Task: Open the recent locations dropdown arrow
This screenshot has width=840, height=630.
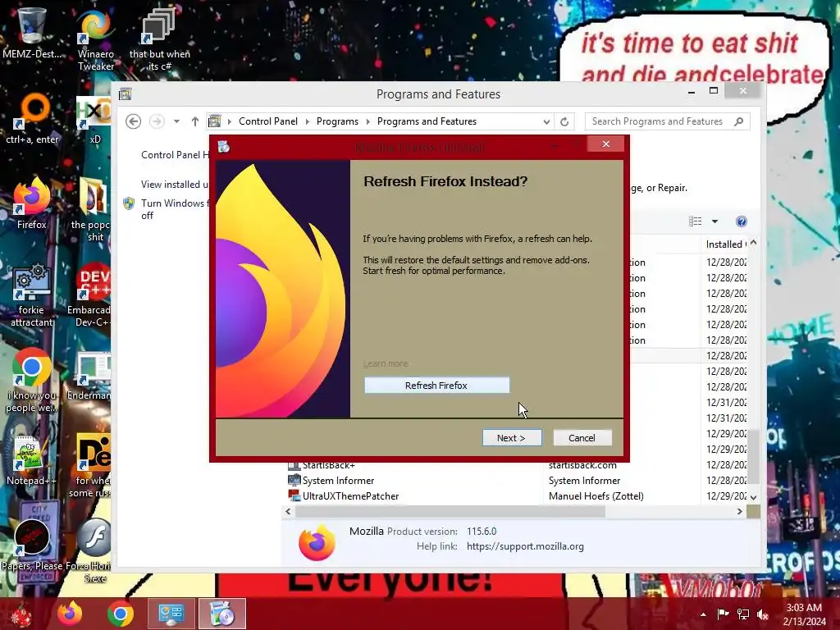Action: coord(176,121)
